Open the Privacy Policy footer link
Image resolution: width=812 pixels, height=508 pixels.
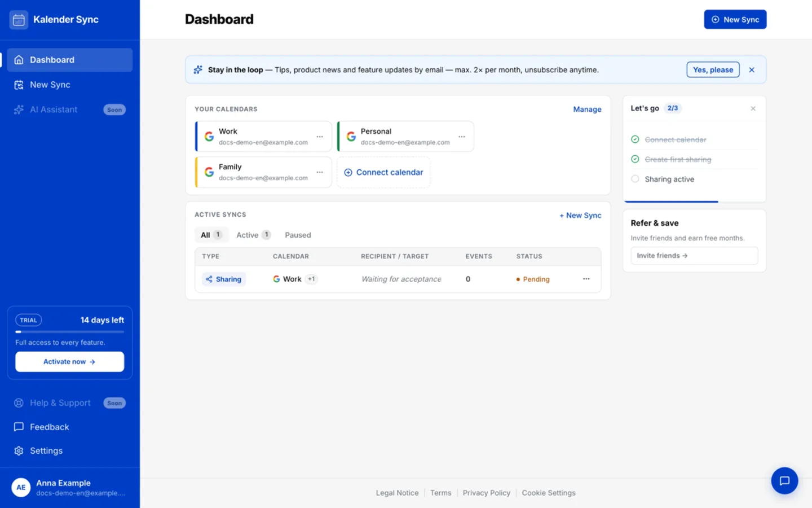(487, 493)
